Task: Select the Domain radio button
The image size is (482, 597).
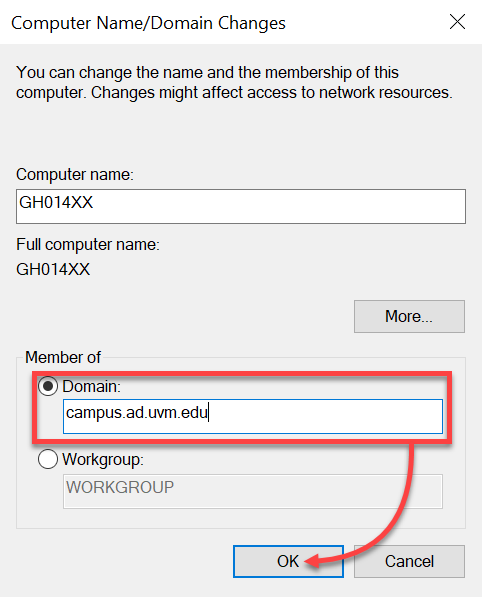Action: (x=48, y=386)
